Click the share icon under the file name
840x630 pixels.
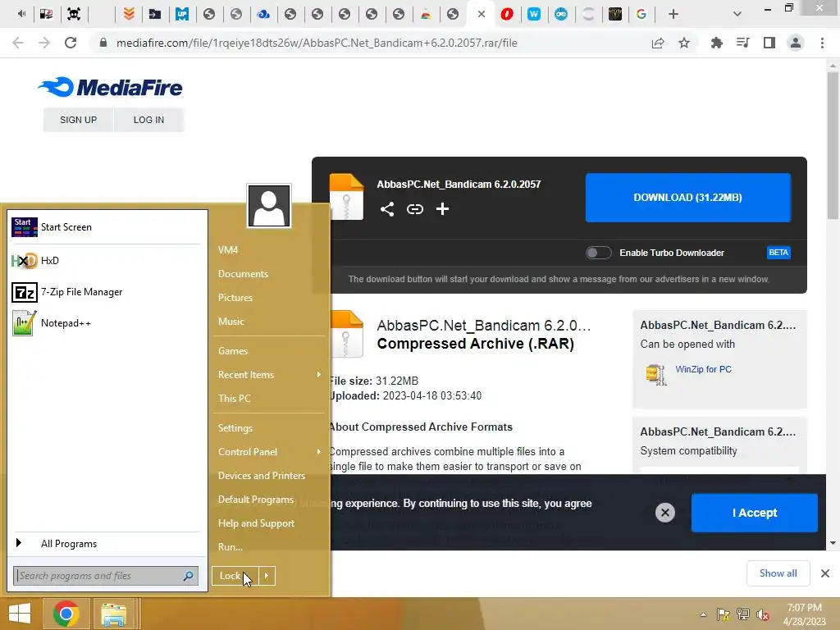pos(387,209)
